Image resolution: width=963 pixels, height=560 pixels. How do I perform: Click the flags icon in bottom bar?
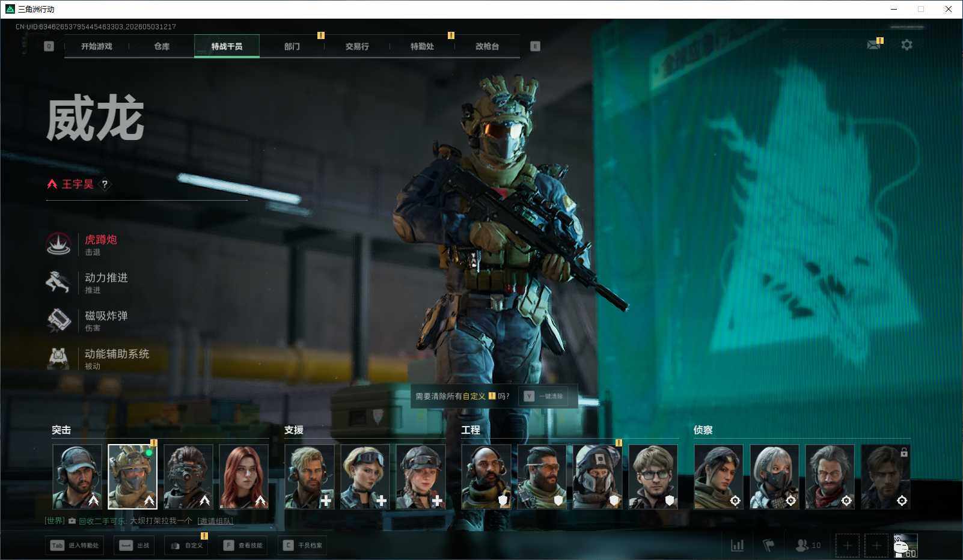coord(768,546)
